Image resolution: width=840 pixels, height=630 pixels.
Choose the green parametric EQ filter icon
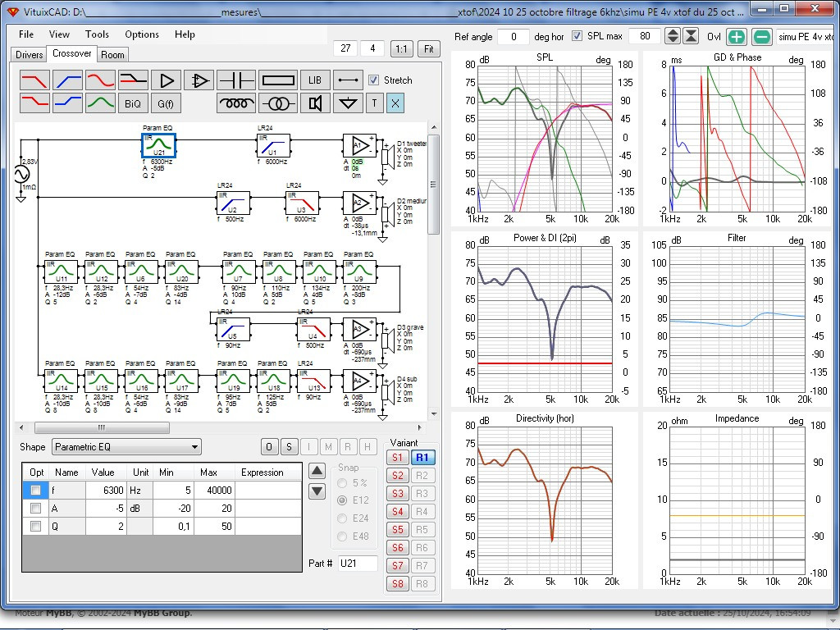point(100,103)
